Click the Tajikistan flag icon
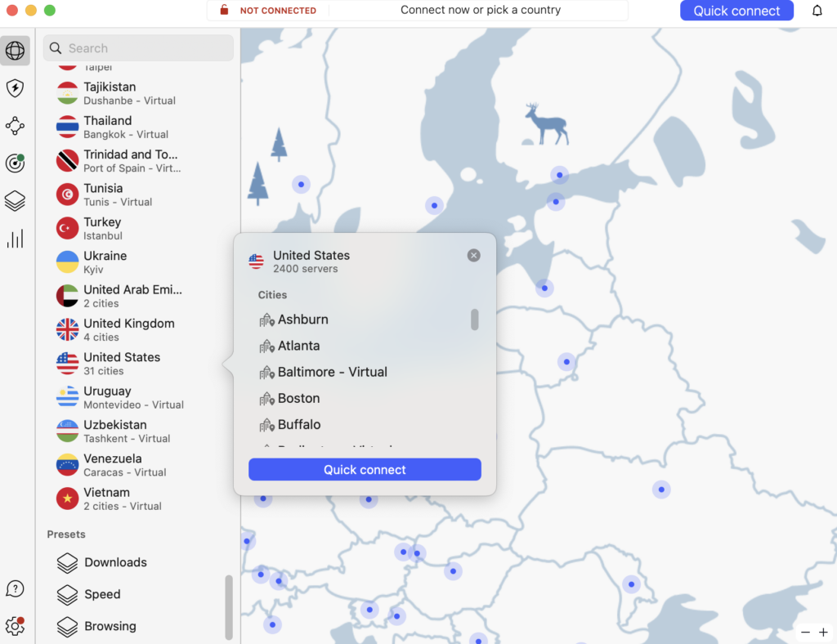Screen dimensions: 837x644 [x=67, y=93]
